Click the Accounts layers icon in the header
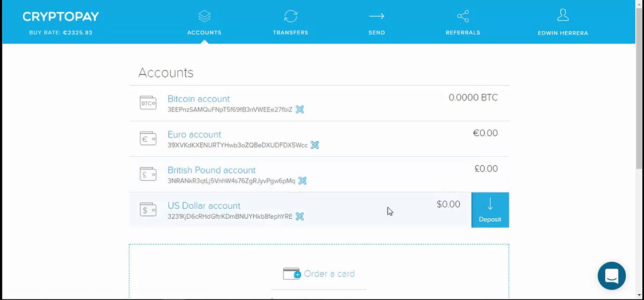 (204, 16)
